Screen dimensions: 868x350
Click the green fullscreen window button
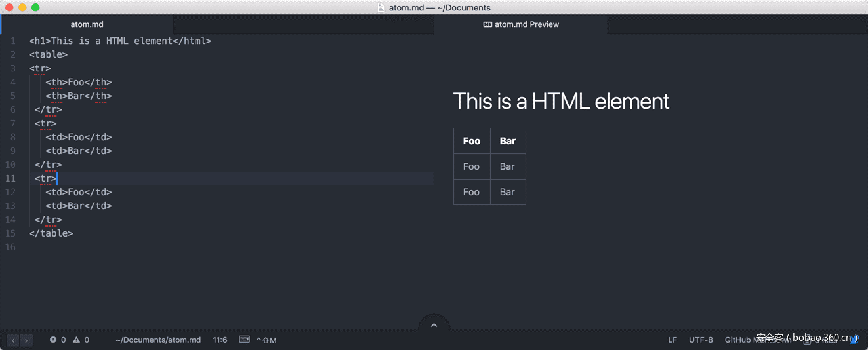point(35,8)
